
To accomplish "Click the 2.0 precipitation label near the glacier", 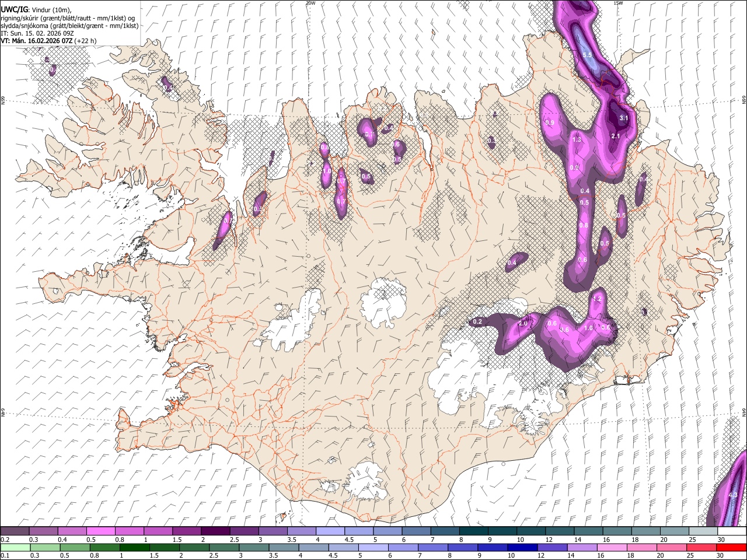I will [x=523, y=323].
